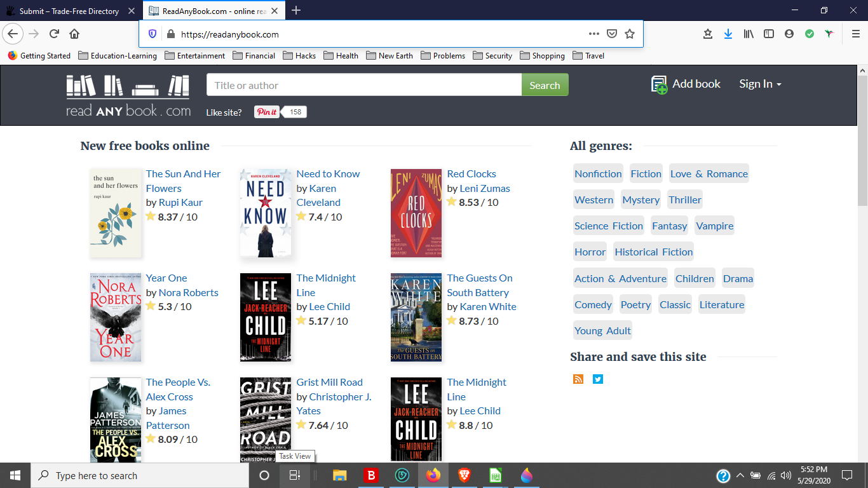Click the Title or author search field
868x488 pixels.
pyautogui.click(x=363, y=85)
